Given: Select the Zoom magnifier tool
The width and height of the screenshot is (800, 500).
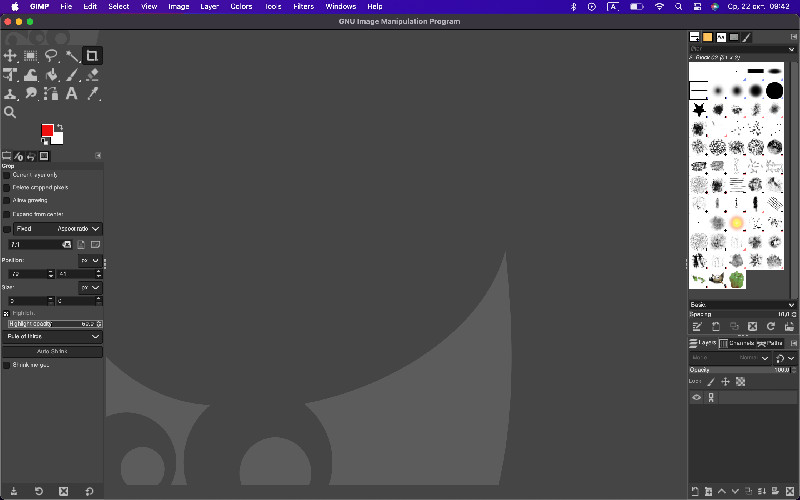Looking at the screenshot, I should point(10,112).
